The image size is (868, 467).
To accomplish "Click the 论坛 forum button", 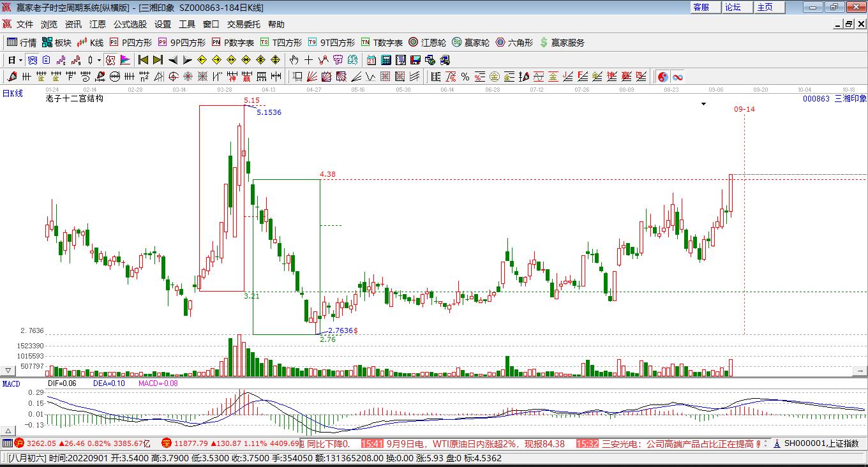I will [737, 7].
